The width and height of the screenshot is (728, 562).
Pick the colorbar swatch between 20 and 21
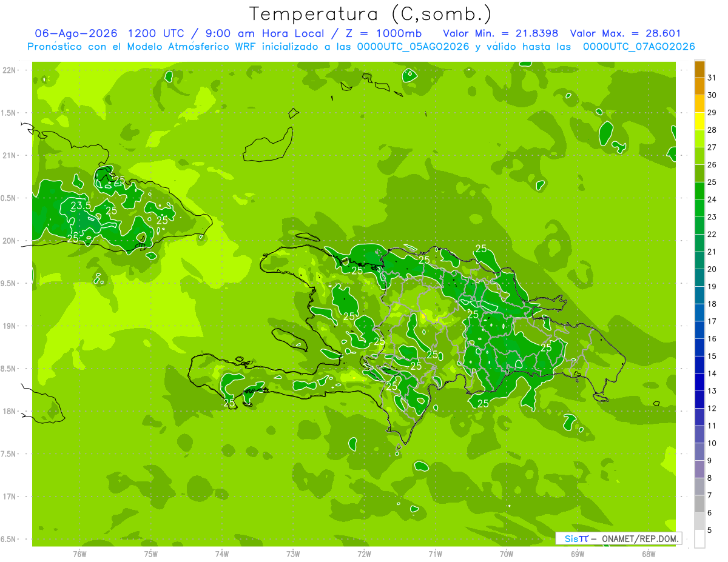pyautogui.click(x=699, y=261)
